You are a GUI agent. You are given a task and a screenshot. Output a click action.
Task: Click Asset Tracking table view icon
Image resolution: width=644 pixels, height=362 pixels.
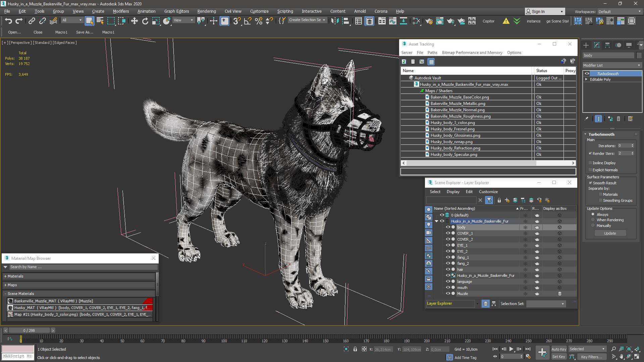click(431, 62)
